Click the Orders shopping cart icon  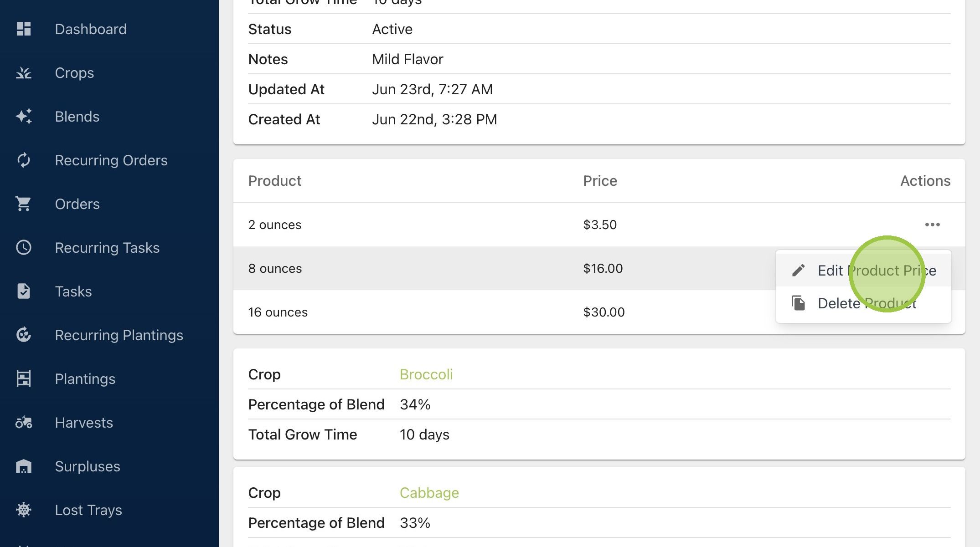24,204
